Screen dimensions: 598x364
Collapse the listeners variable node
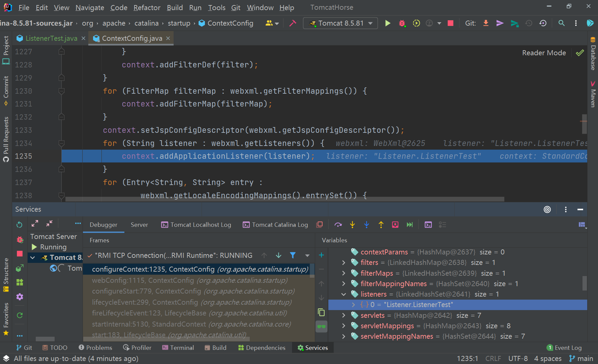(x=343, y=294)
